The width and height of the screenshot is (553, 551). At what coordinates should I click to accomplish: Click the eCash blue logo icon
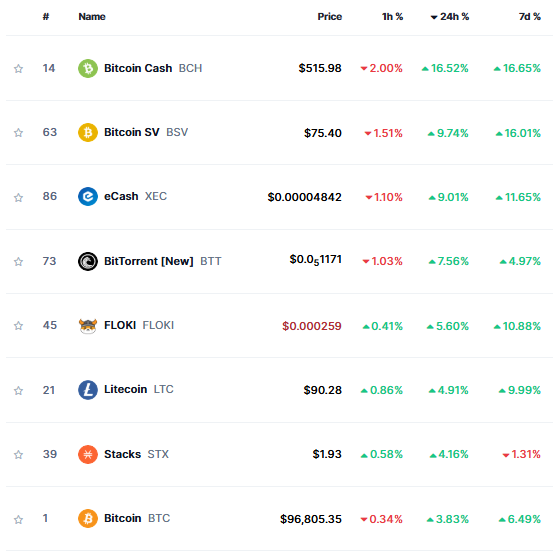click(88, 196)
